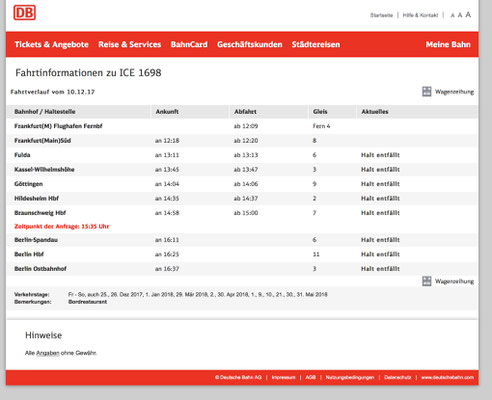This screenshot has width=492, height=400.
Task: Visit www.deutschebahn.com footer link
Action: pos(447,377)
